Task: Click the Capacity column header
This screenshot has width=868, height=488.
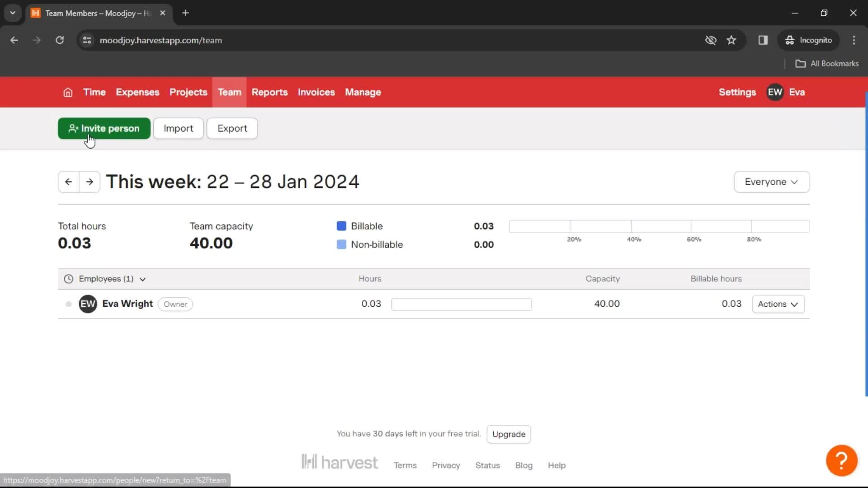Action: 603,279
